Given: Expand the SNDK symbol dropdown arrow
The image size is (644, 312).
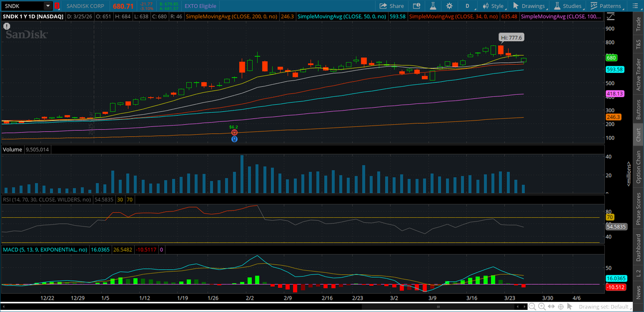Looking at the screenshot, I should coord(48,6).
